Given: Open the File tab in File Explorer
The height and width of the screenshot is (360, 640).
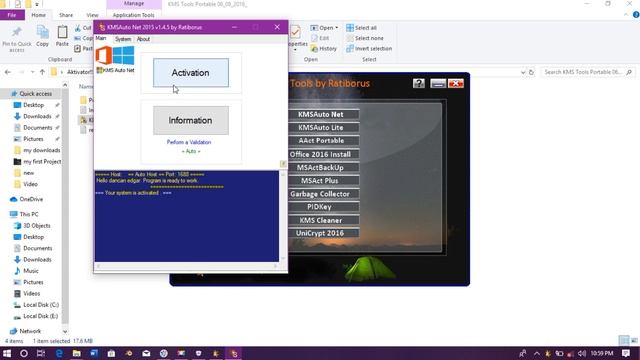Looking at the screenshot, I should pyautogui.click(x=12, y=15).
